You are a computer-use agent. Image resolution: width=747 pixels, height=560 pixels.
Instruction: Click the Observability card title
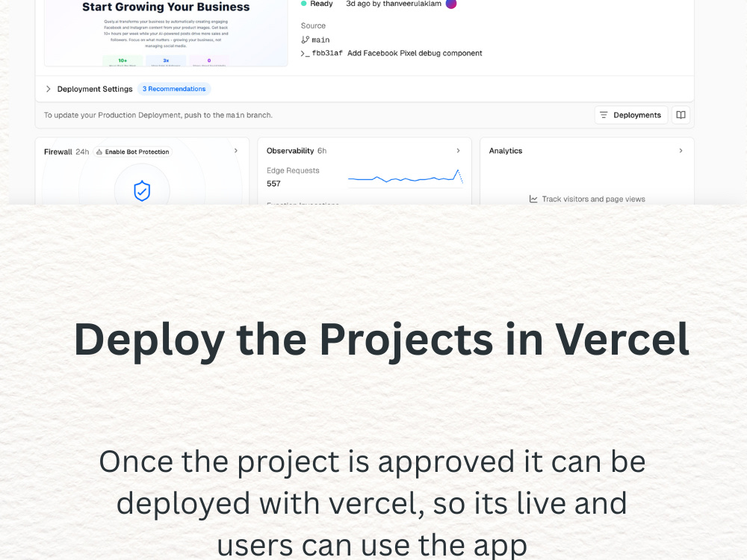tap(290, 151)
